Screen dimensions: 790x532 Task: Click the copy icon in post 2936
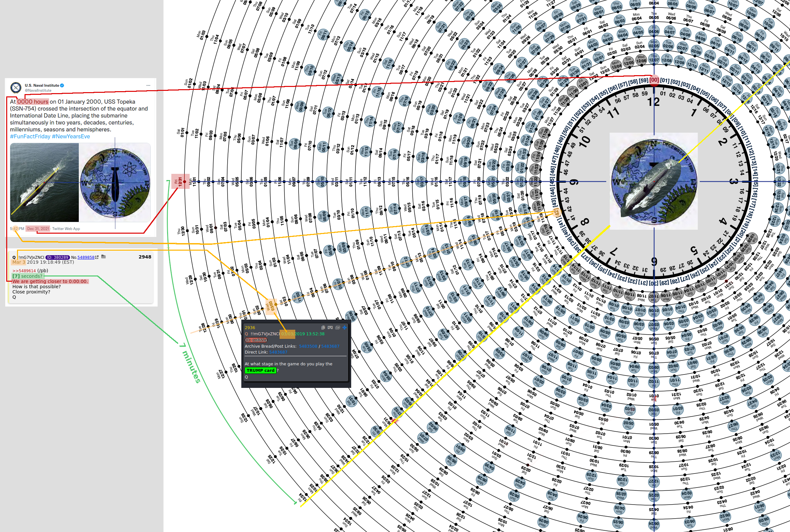pyautogui.click(x=323, y=327)
